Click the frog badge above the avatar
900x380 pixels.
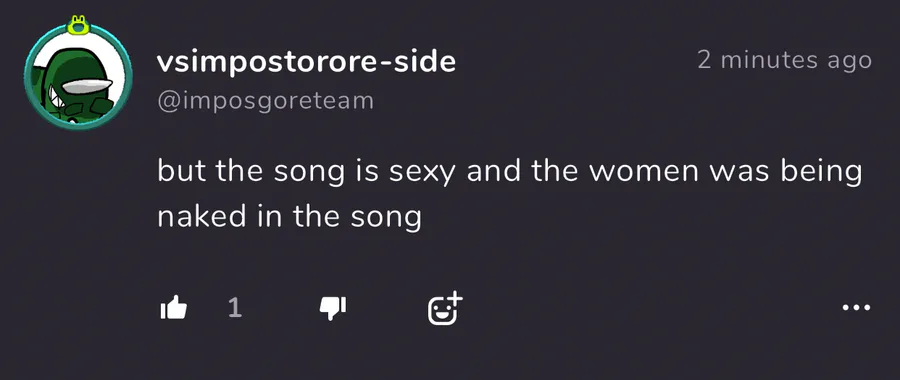[x=78, y=25]
